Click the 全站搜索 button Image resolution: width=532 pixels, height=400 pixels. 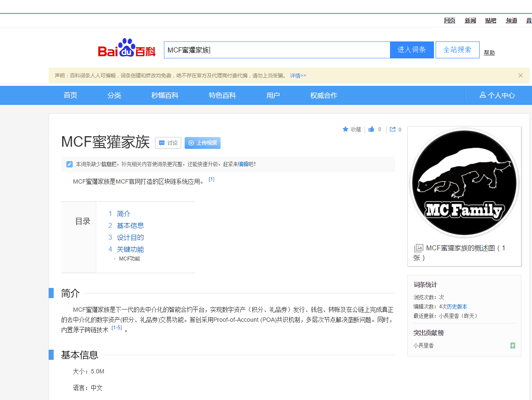click(x=457, y=50)
